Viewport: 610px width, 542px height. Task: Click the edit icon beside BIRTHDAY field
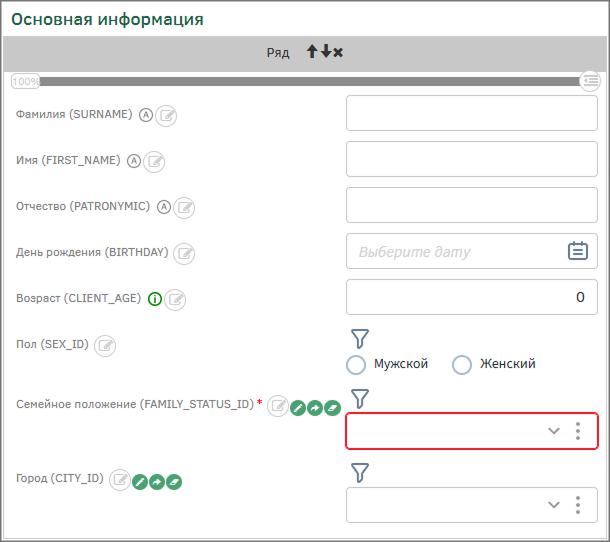[x=184, y=254]
